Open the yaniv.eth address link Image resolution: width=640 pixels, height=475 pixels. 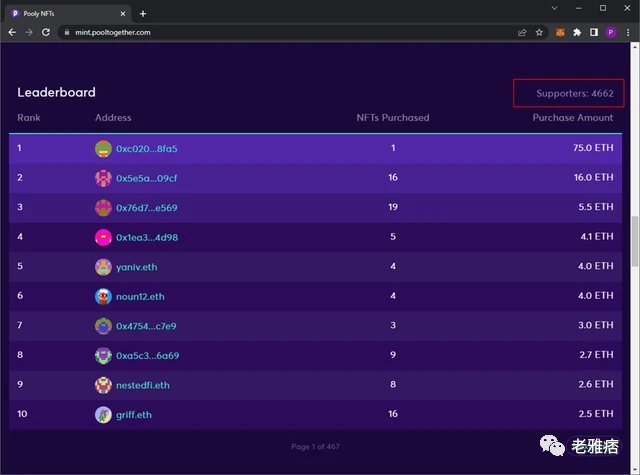point(136,267)
